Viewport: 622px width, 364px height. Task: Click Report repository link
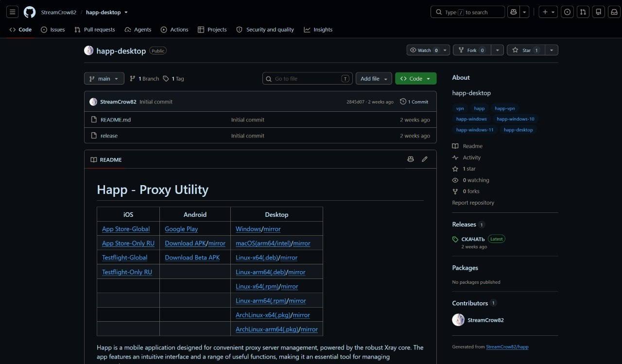tap(473, 203)
